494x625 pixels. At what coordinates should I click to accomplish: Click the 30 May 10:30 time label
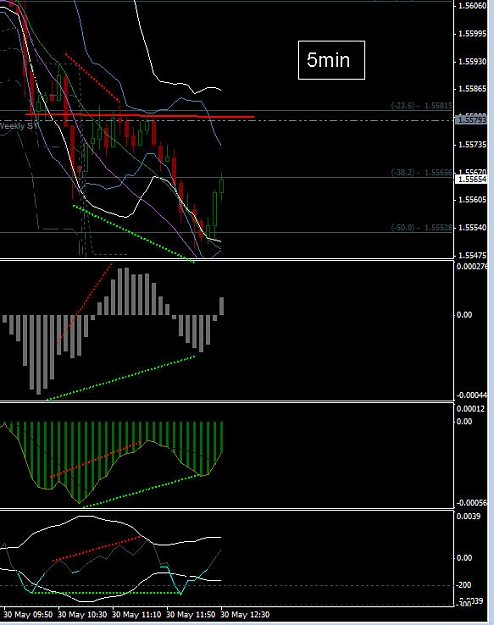82,615
